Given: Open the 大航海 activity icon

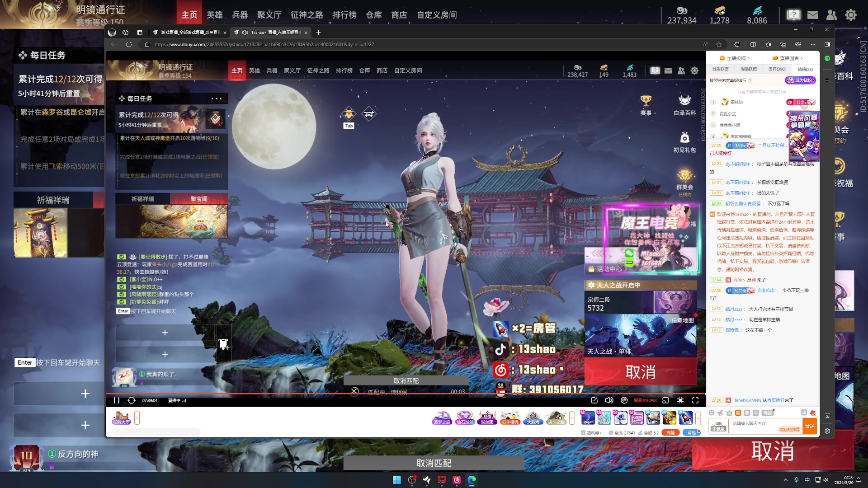Looking at the screenshot, I should [533, 418].
